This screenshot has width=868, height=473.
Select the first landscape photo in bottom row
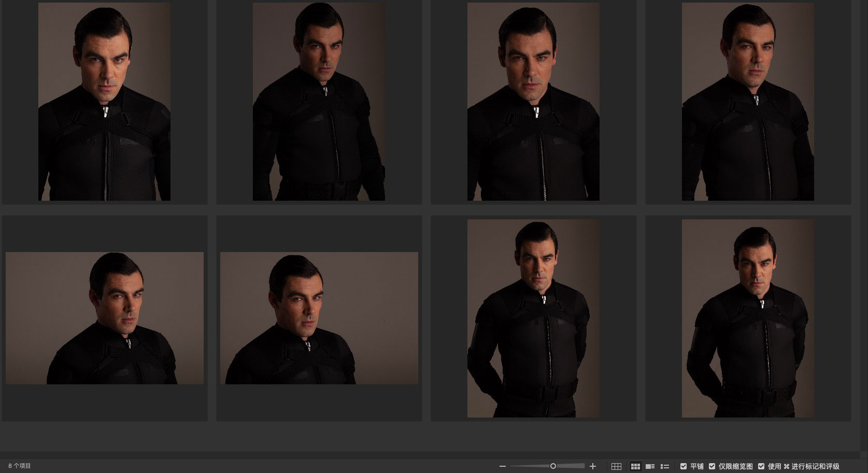[x=104, y=318]
